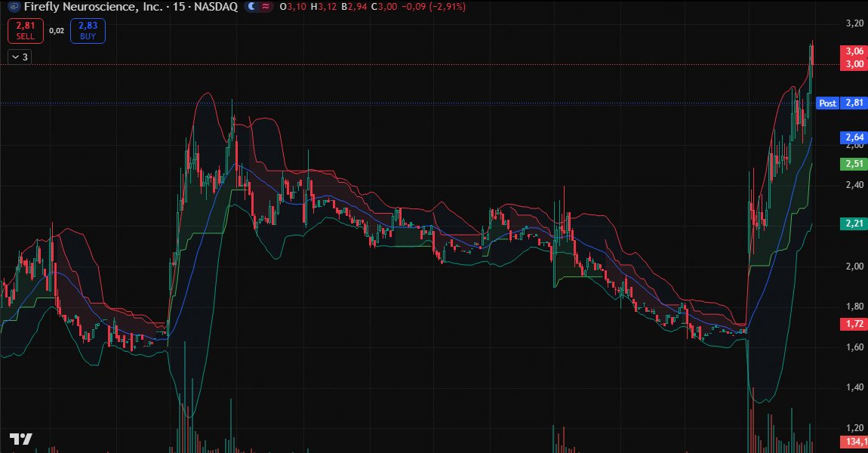Click the red 1,72 indicator price label
The image size is (868, 453).
coord(854,324)
